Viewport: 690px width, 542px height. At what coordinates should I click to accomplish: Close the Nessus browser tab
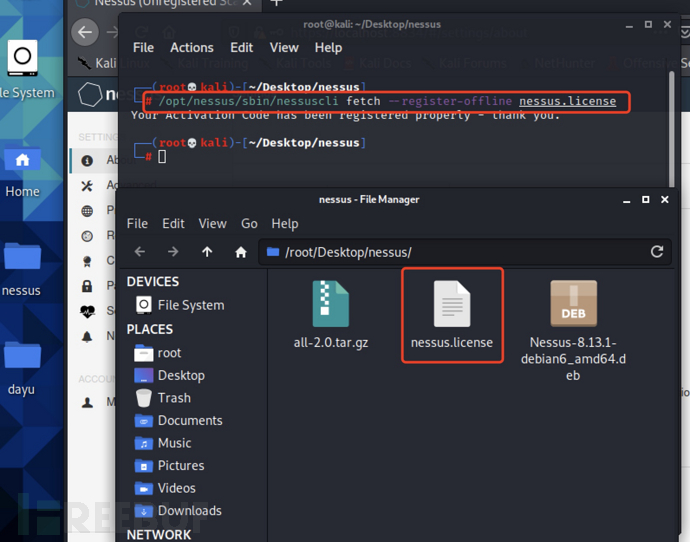pyautogui.click(x=247, y=3)
